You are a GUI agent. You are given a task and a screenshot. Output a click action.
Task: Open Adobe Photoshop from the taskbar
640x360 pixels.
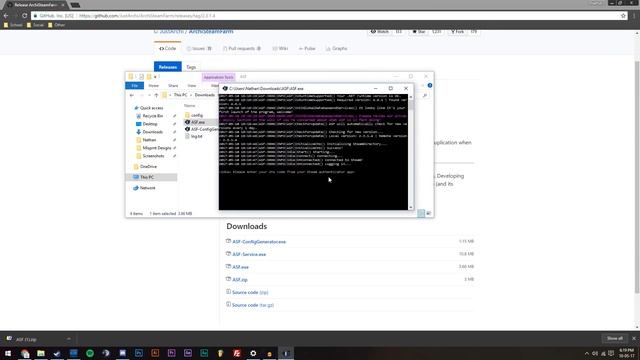139,353
